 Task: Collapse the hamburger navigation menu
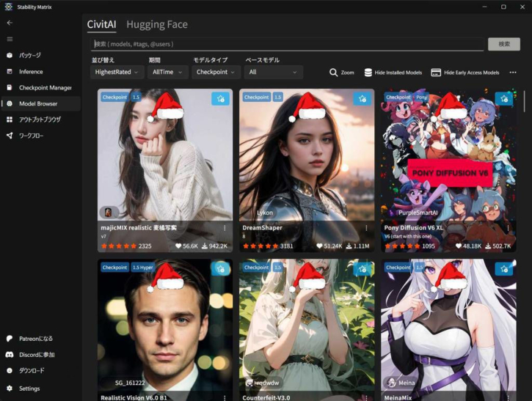tap(10, 39)
